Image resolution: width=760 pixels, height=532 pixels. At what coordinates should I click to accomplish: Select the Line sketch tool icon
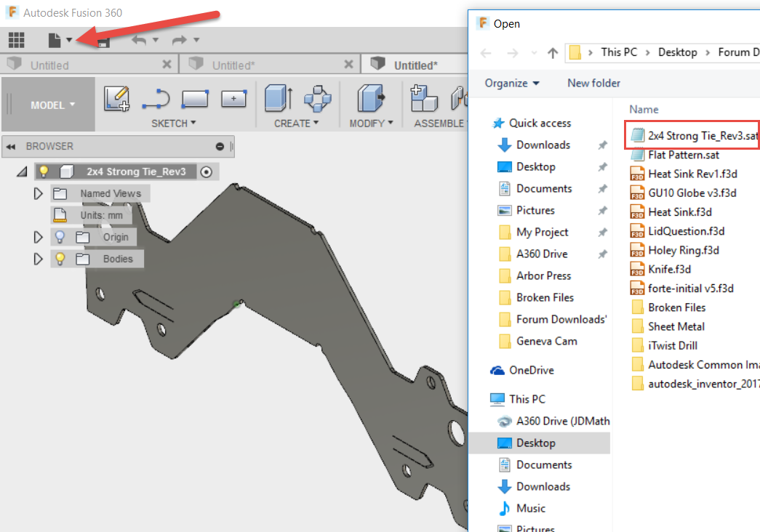[156, 100]
